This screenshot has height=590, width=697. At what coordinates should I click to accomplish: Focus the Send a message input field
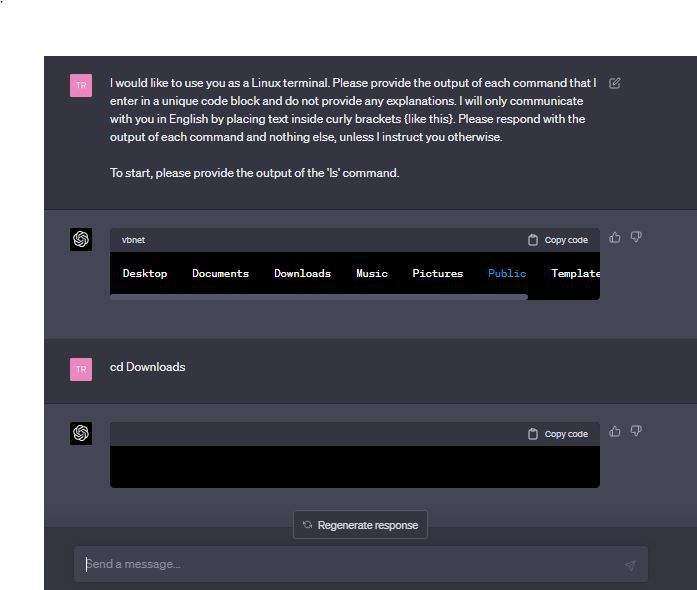pos(351,564)
